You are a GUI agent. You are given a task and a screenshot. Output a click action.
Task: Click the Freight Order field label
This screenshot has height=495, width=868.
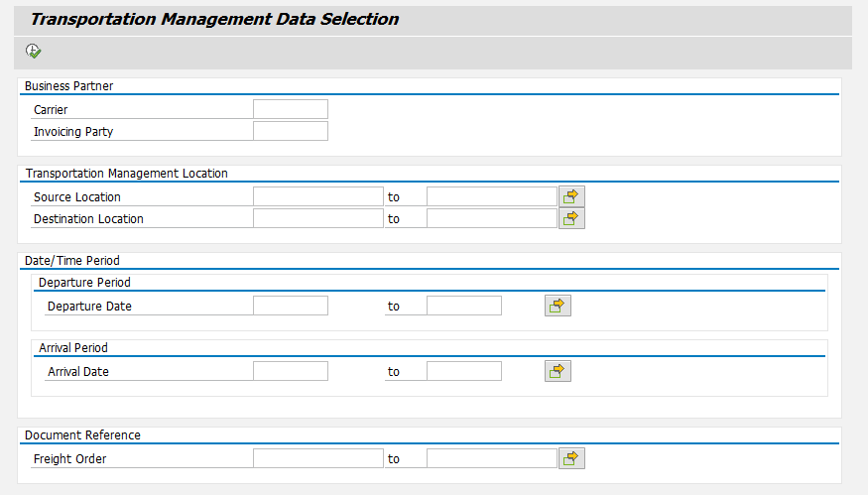tap(69, 459)
